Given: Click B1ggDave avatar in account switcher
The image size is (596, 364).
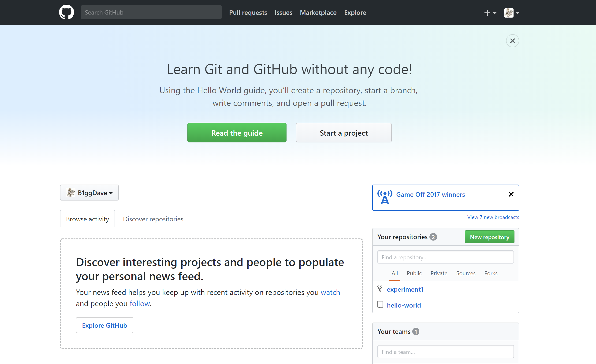Looking at the screenshot, I should point(71,193).
